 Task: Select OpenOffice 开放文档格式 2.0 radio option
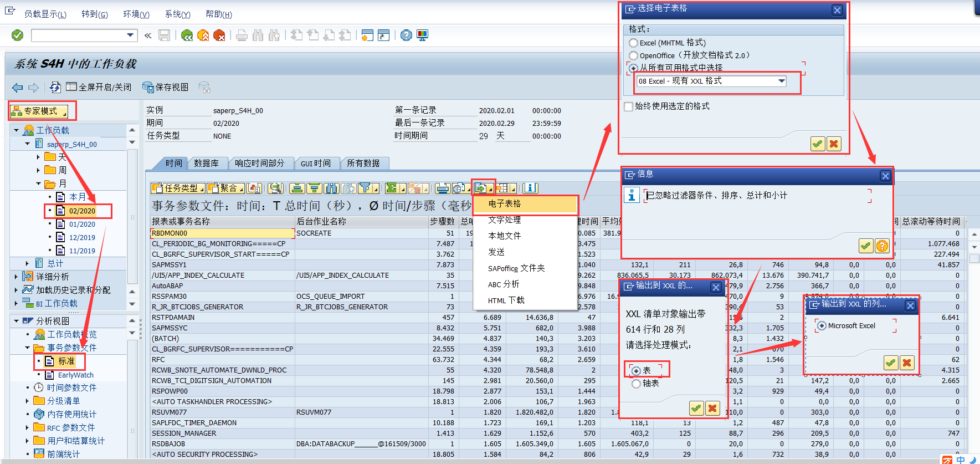point(633,55)
